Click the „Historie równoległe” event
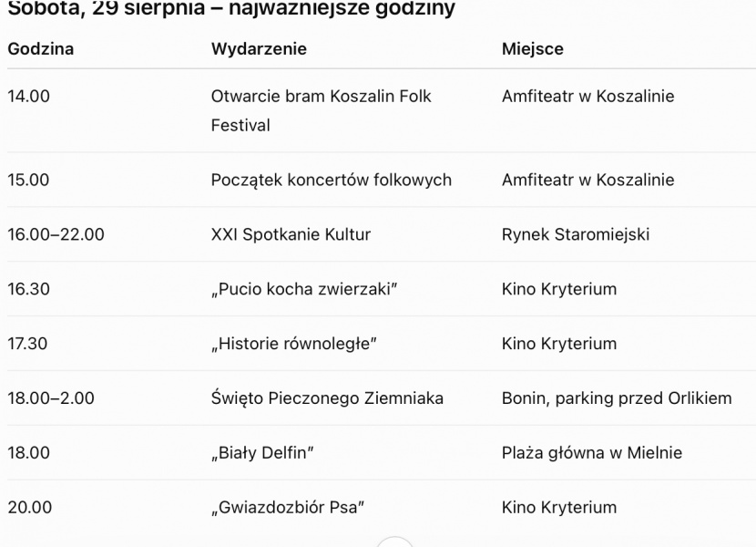 [293, 344]
